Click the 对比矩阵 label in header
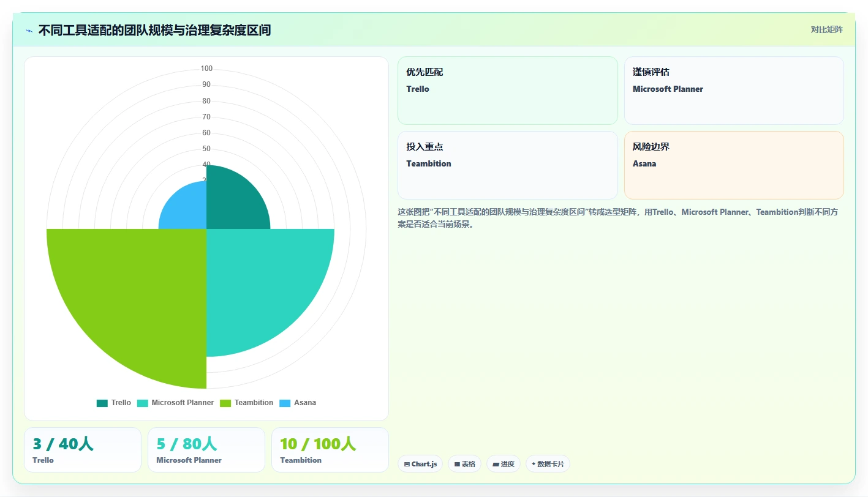The width and height of the screenshot is (868, 497). pos(826,30)
